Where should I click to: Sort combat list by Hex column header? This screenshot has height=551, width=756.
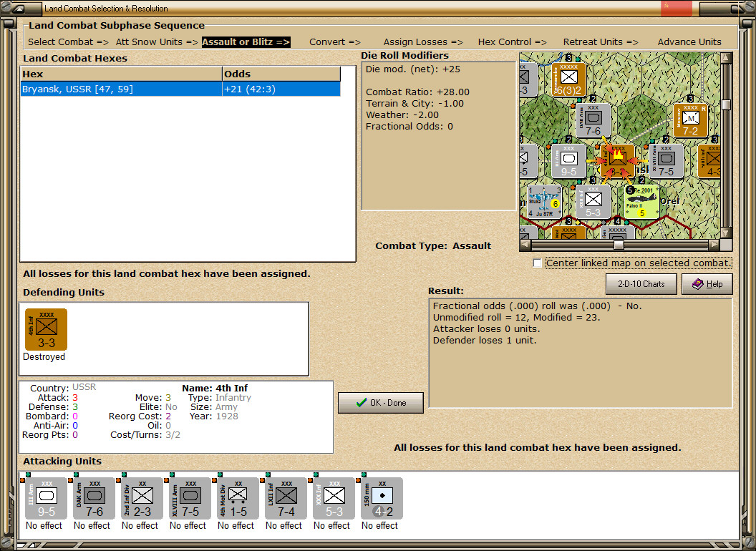click(121, 74)
